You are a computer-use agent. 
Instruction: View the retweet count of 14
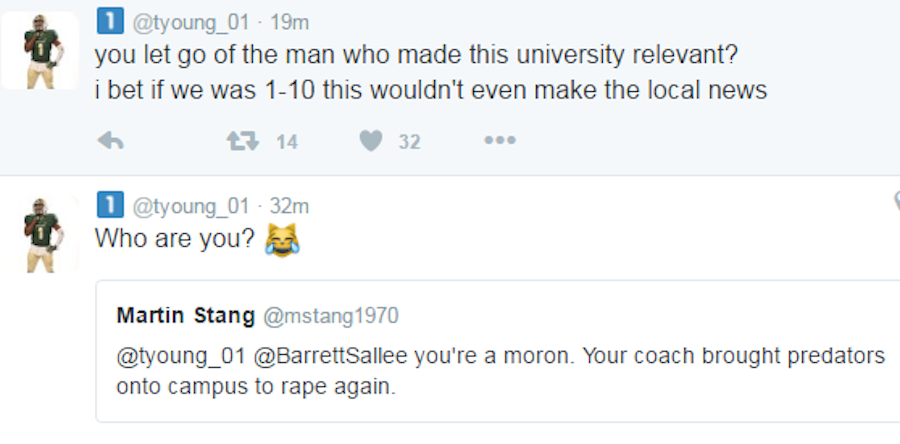286,142
